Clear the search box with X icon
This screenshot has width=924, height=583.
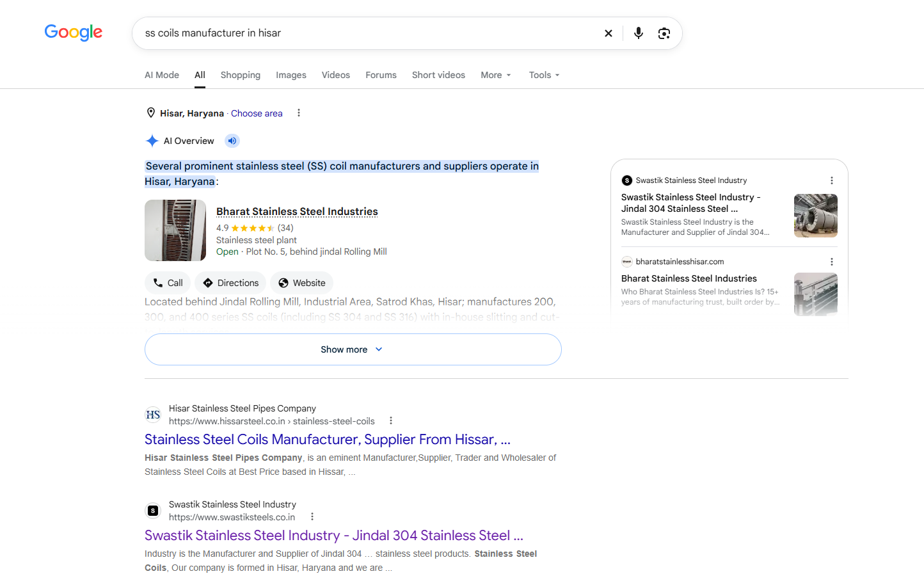coord(609,33)
